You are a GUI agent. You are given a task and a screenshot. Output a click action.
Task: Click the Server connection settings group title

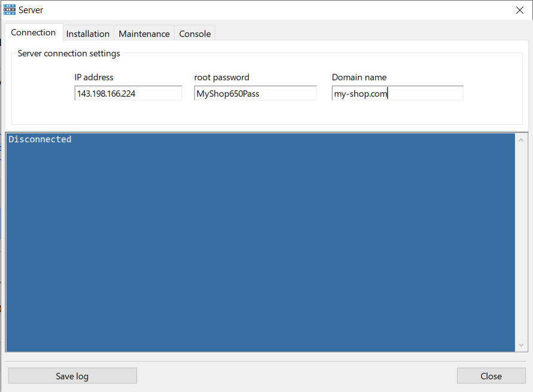point(69,54)
